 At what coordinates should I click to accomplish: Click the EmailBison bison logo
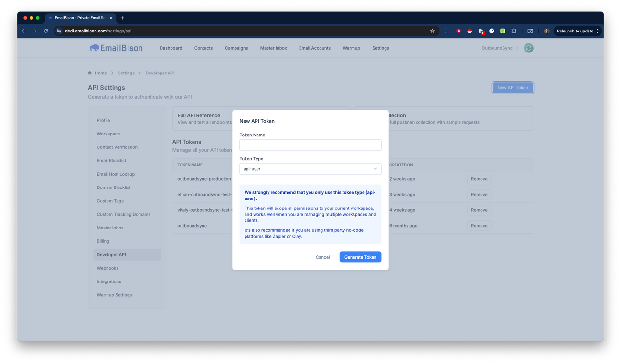tap(95, 47)
